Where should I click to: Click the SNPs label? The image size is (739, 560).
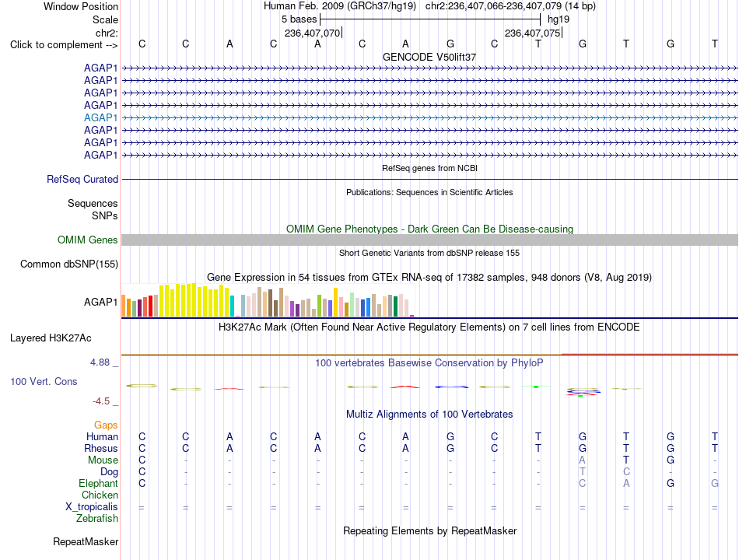[x=105, y=215]
